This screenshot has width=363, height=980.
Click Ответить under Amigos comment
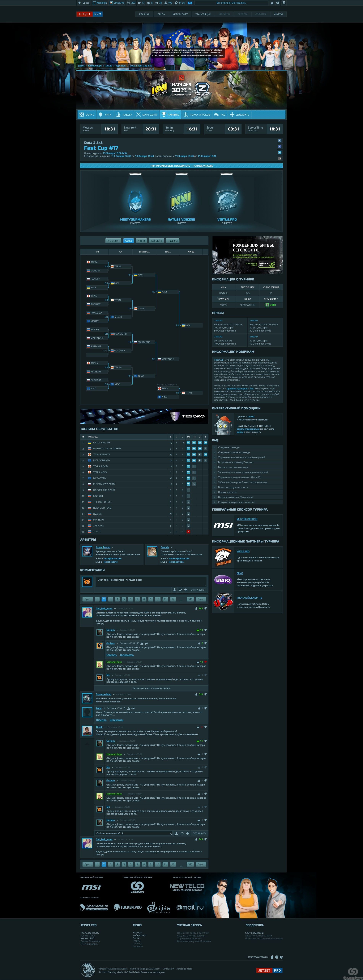click(111, 655)
